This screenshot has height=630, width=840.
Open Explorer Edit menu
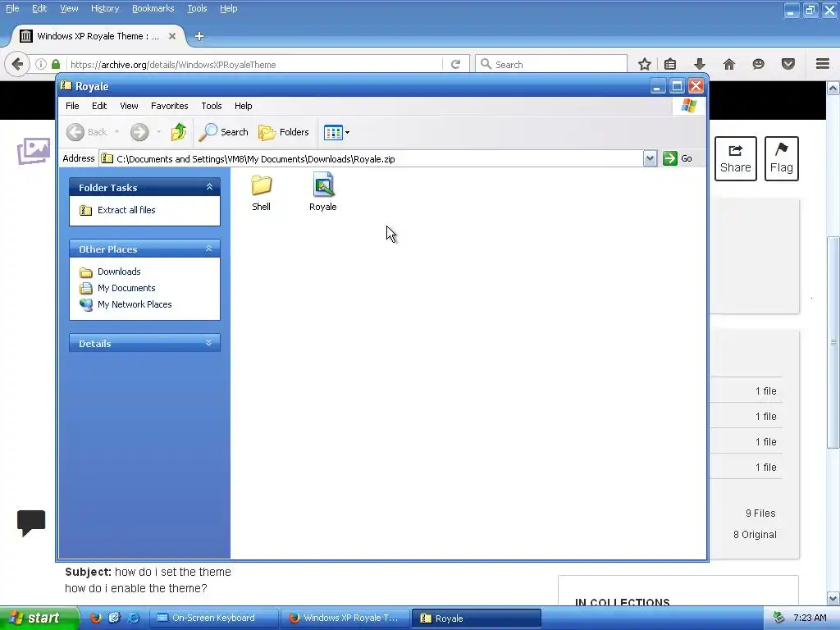[99, 106]
